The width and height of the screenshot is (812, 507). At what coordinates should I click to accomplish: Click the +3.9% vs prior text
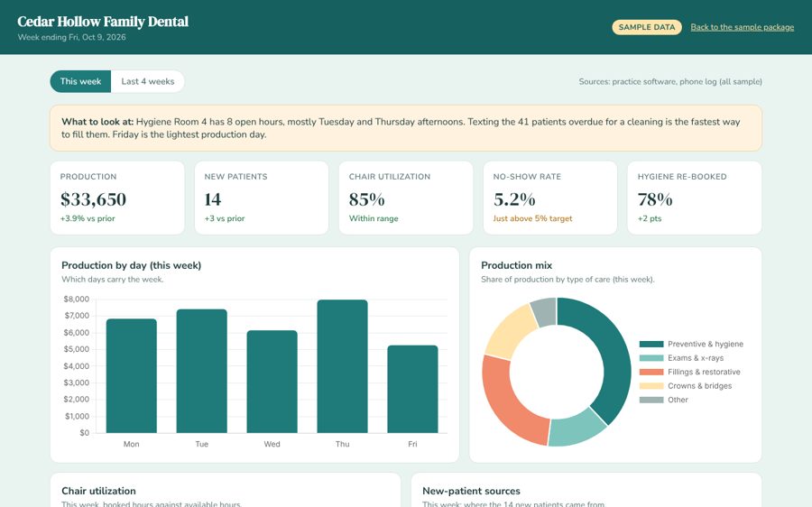pos(88,218)
